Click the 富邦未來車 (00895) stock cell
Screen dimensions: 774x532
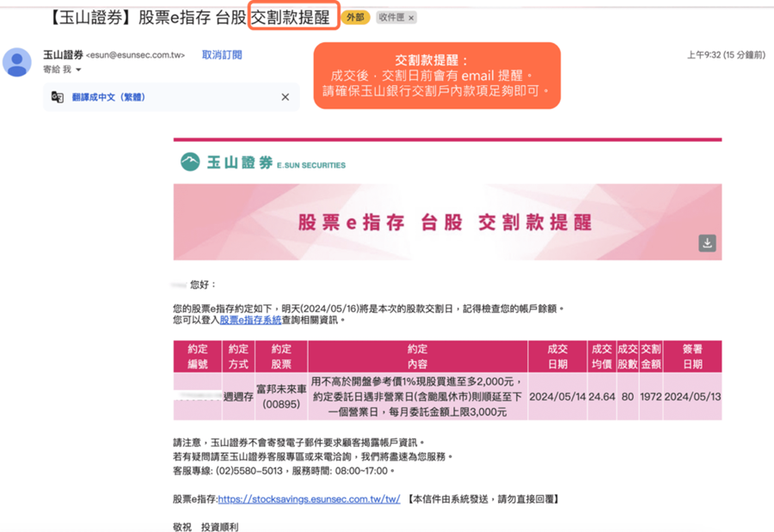pos(281,397)
